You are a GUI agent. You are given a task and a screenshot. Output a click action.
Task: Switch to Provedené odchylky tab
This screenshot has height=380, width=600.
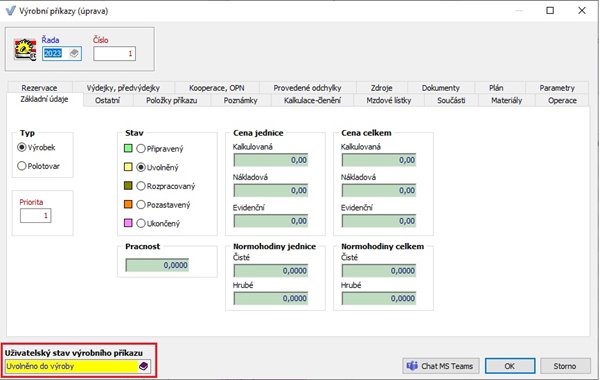tap(307, 88)
